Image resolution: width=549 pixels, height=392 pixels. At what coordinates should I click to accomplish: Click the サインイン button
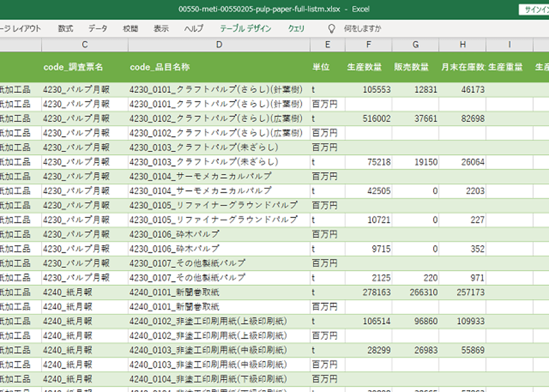(533, 10)
